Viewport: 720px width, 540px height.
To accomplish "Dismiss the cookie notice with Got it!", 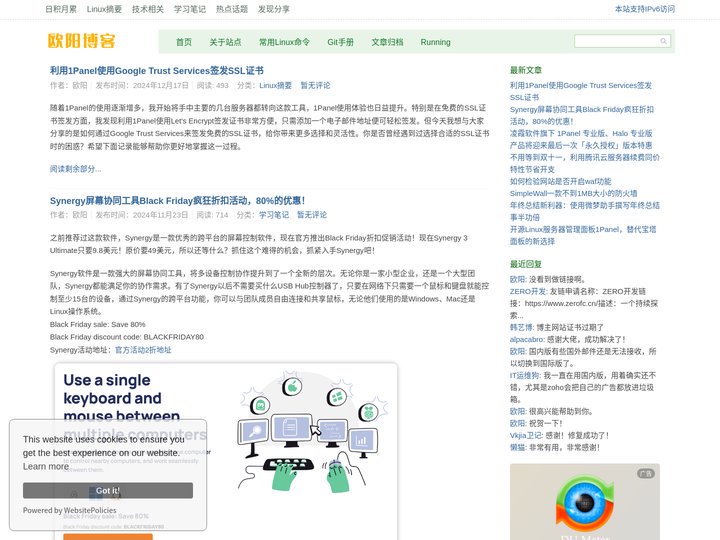I will (x=108, y=490).
